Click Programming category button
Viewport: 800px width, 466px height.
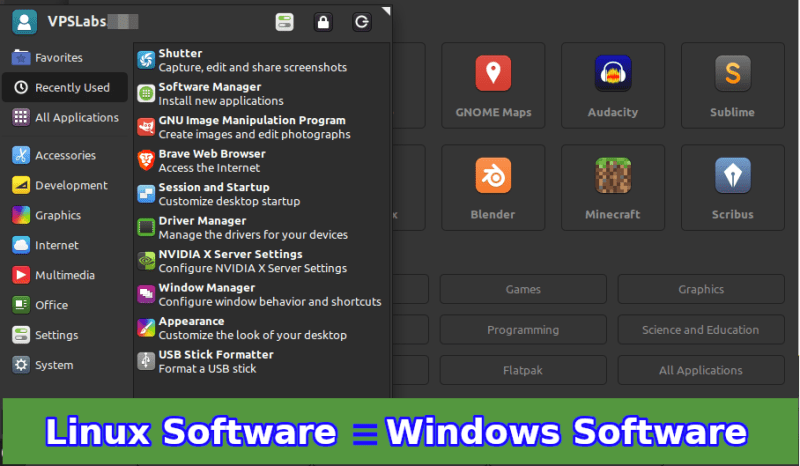click(523, 330)
